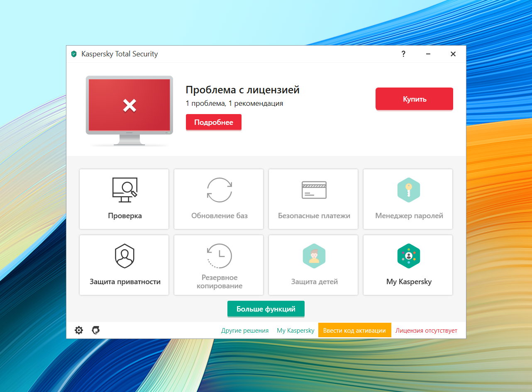Screen dimensions: 532x392
Task: Click the Обновление баз update icon
Action: point(219,190)
